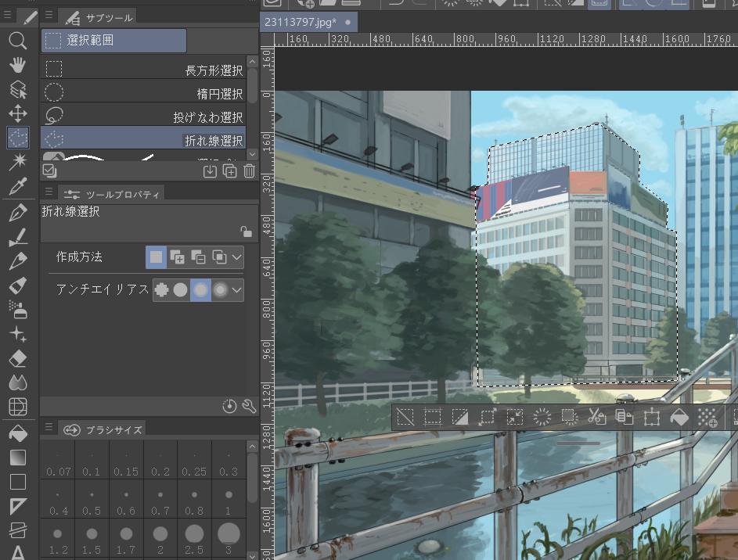Image resolution: width=738 pixels, height=560 pixels.
Task: Pick brush size 0.5
Action: click(92, 500)
